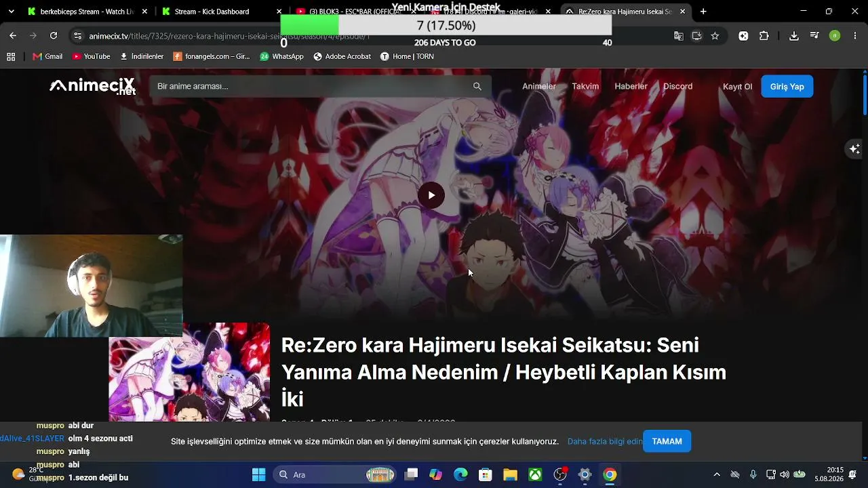Open the Adobe Acrobat bookmark
The height and width of the screenshot is (488, 868).
click(x=342, y=57)
